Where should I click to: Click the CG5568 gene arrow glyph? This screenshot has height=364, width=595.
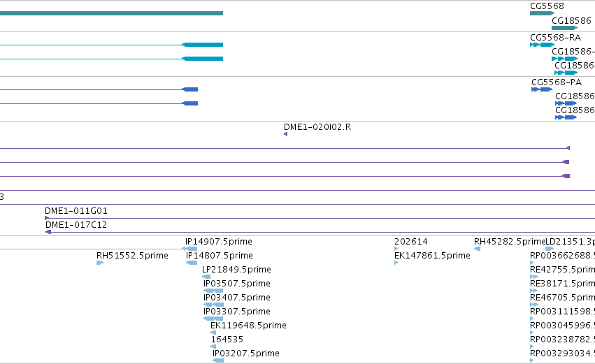[543, 13]
